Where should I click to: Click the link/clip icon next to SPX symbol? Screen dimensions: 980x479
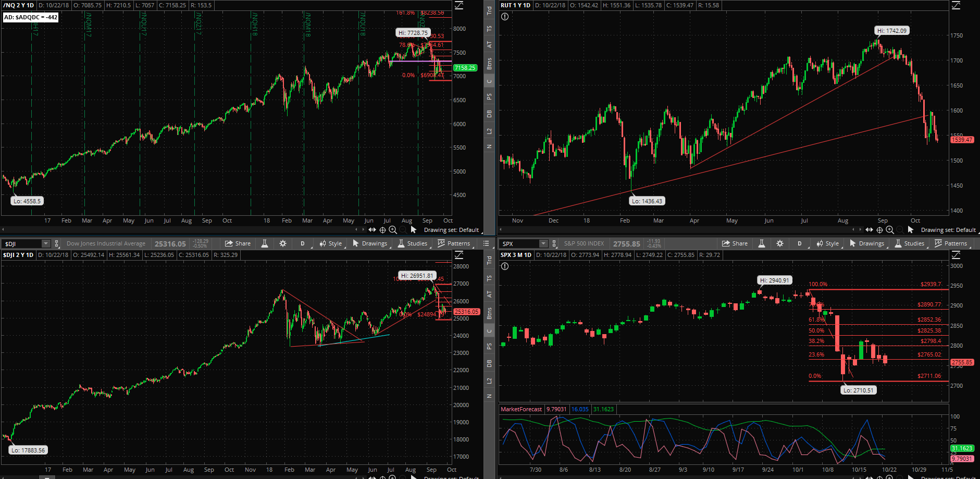coord(554,243)
